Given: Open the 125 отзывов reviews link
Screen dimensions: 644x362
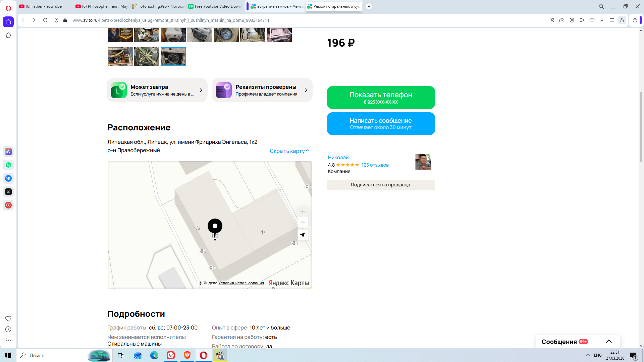Looking at the screenshot, I should pos(375,165).
